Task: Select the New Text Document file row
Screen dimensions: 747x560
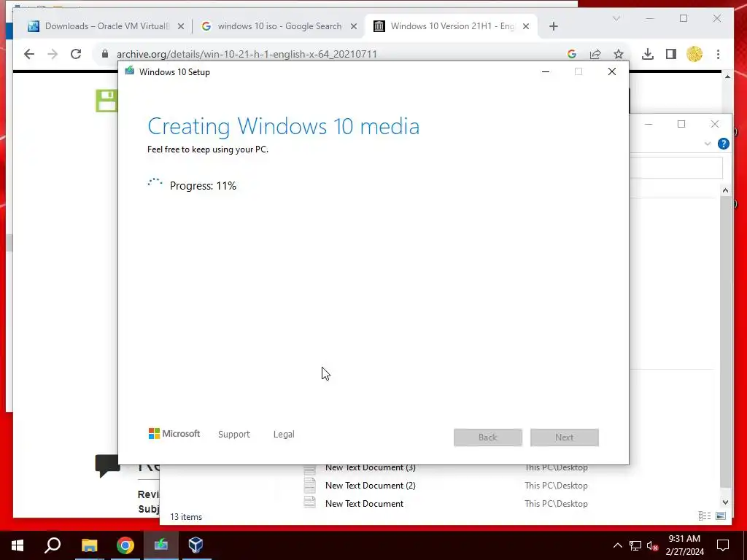Action: [446, 504]
